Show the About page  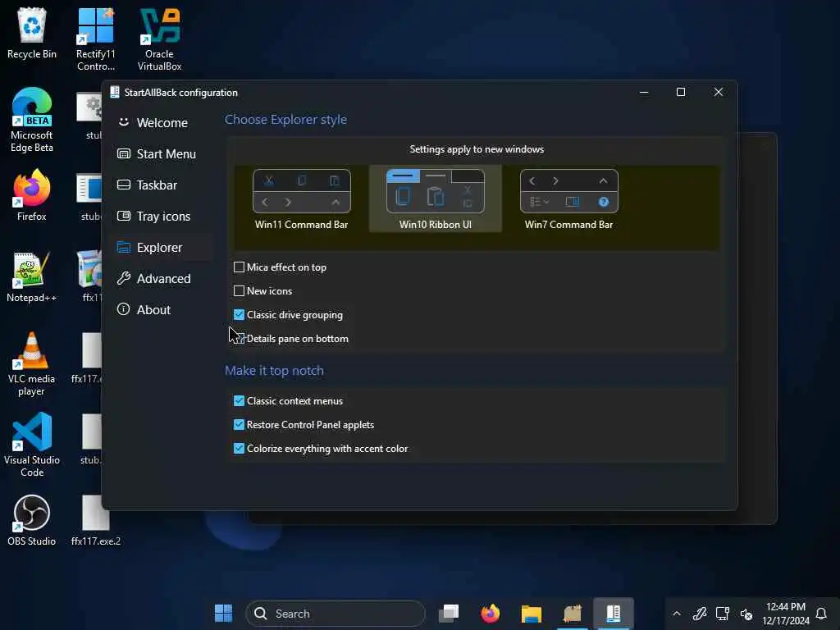(x=161, y=309)
